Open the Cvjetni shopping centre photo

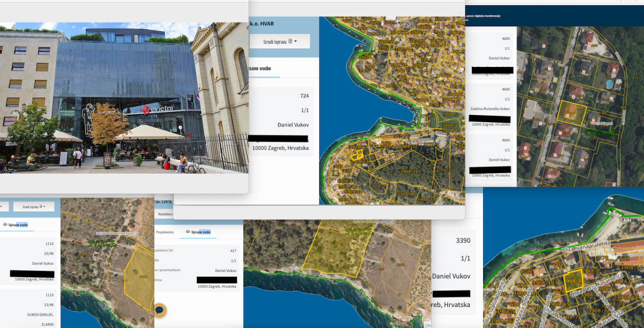point(124,98)
